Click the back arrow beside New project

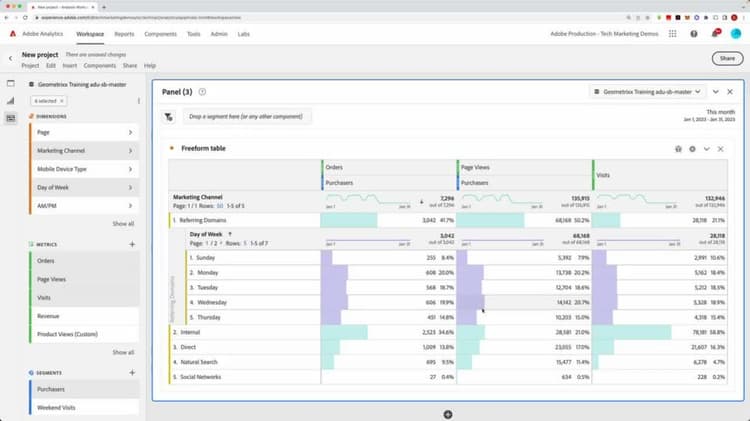pyautogui.click(x=11, y=58)
